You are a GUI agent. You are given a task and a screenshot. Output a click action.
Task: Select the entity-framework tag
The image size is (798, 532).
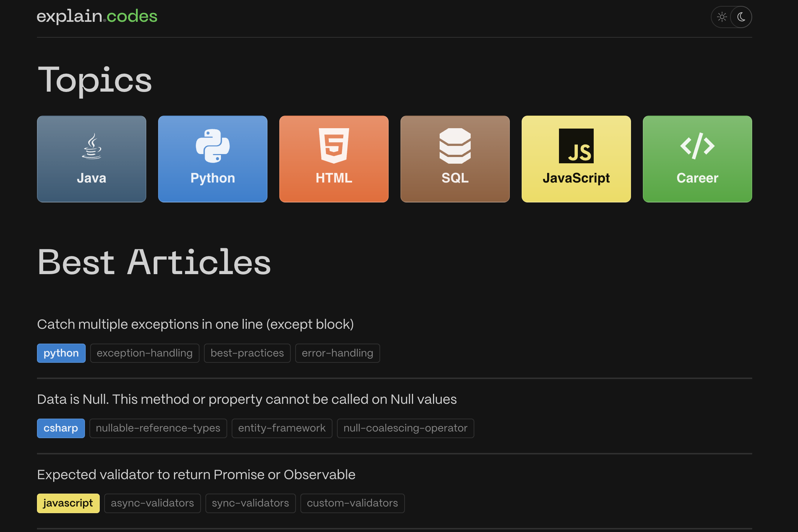click(282, 428)
